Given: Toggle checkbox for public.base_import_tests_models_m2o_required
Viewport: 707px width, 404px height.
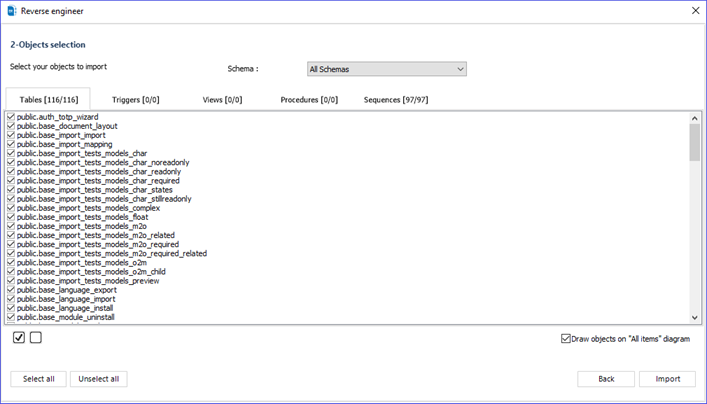Looking at the screenshot, I should pos(11,244).
